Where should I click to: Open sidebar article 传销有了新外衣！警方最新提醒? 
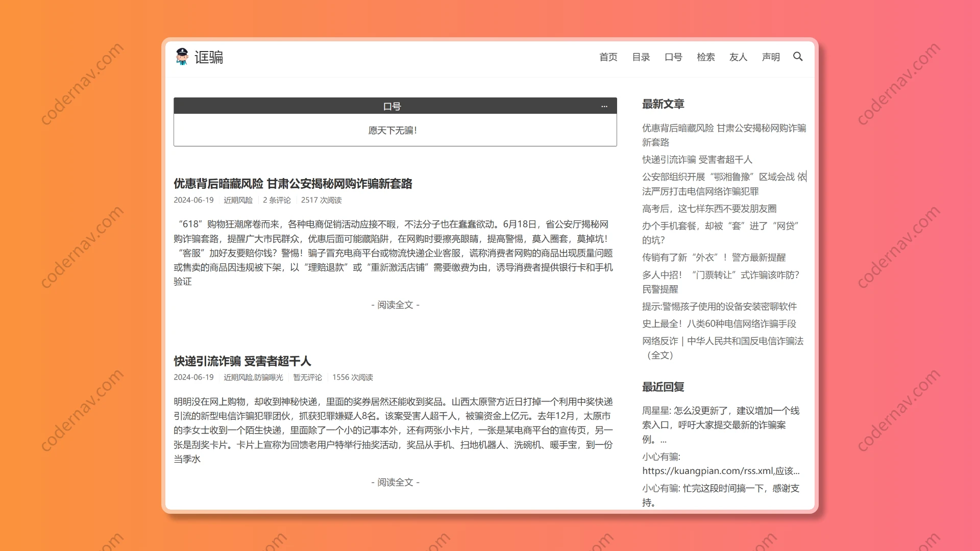pyautogui.click(x=715, y=258)
